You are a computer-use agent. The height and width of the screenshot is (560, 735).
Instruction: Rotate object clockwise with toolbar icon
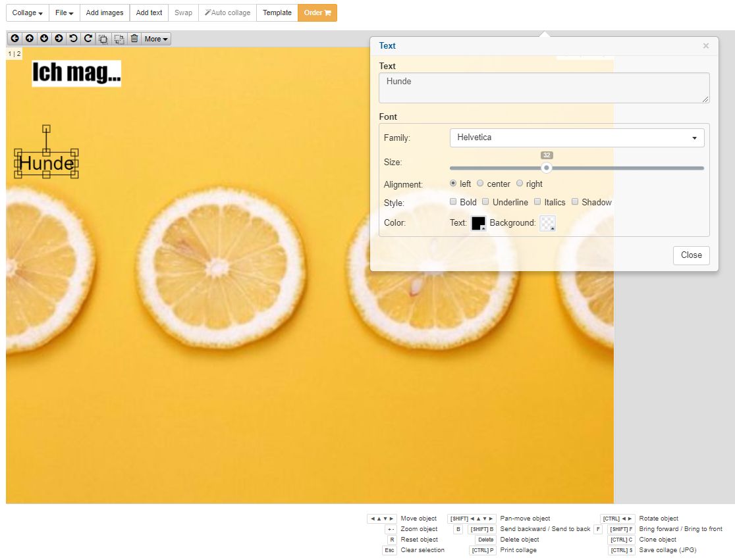(88, 39)
